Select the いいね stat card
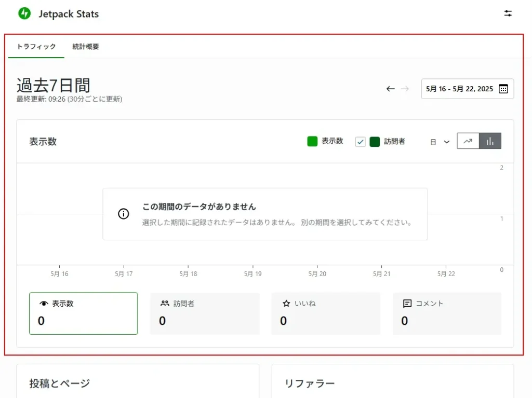Image resolution: width=532 pixels, height=398 pixels. (x=326, y=313)
